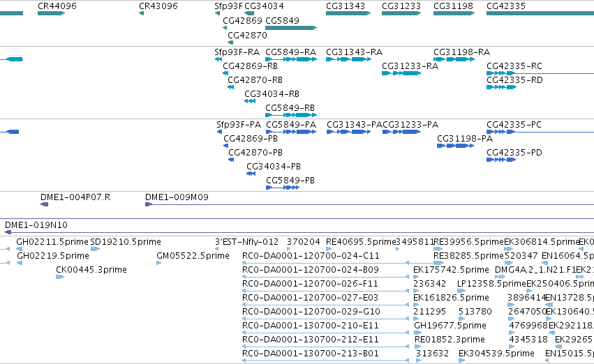Select the EK161826.5prime EST label
This screenshot has width=594, height=364.
pos(451,298)
